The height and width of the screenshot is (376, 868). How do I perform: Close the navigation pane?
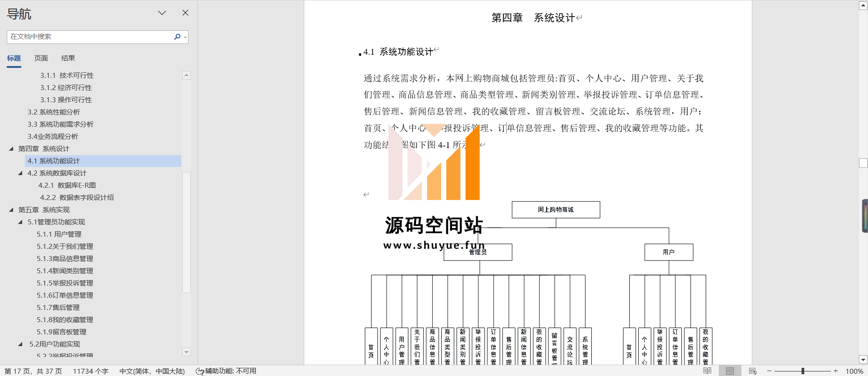tap(185, 13)
